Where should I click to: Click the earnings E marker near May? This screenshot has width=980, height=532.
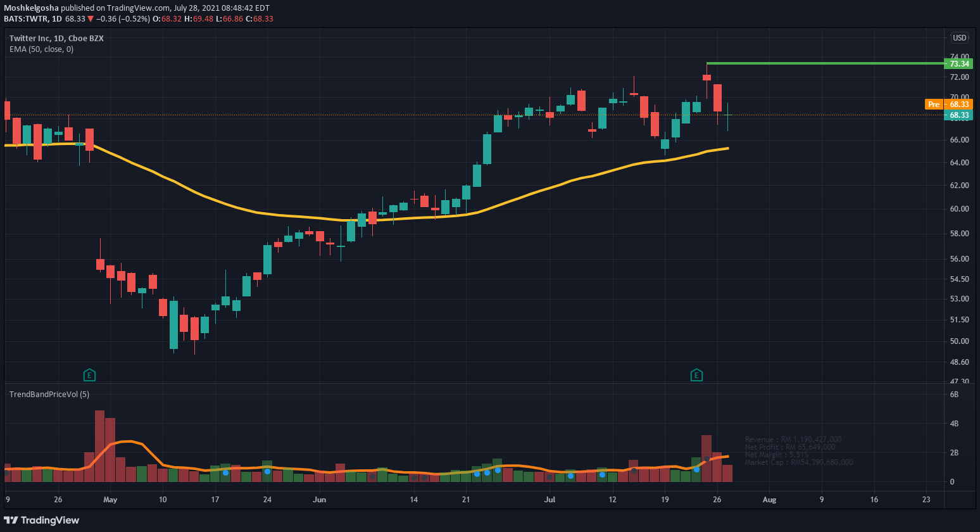click(x=89, y=375)
